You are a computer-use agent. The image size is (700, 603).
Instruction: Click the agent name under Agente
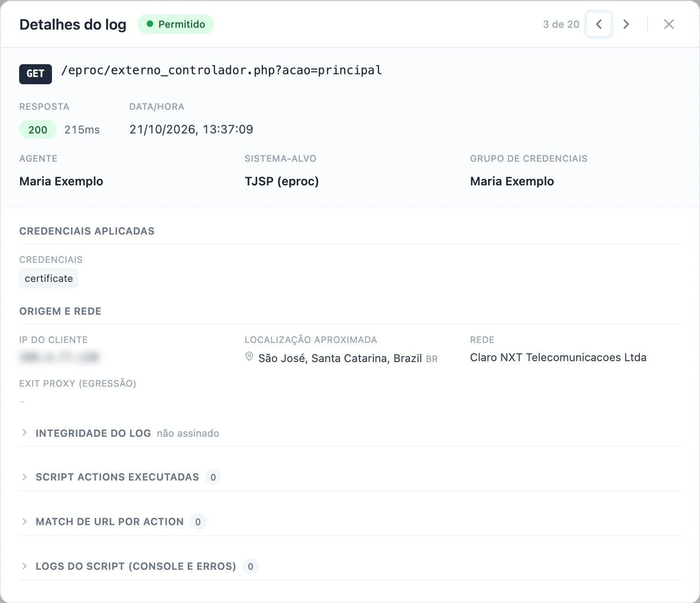coord(62,181)
